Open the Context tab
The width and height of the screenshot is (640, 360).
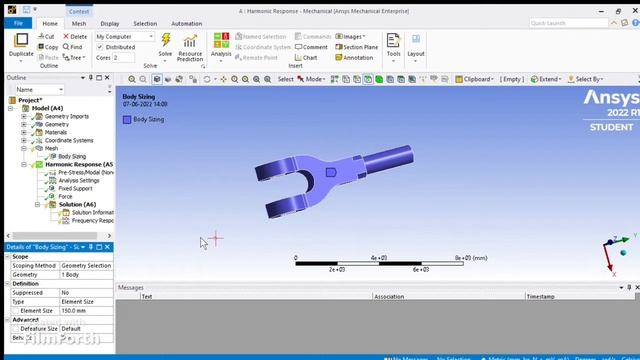(x=79, y=11)
